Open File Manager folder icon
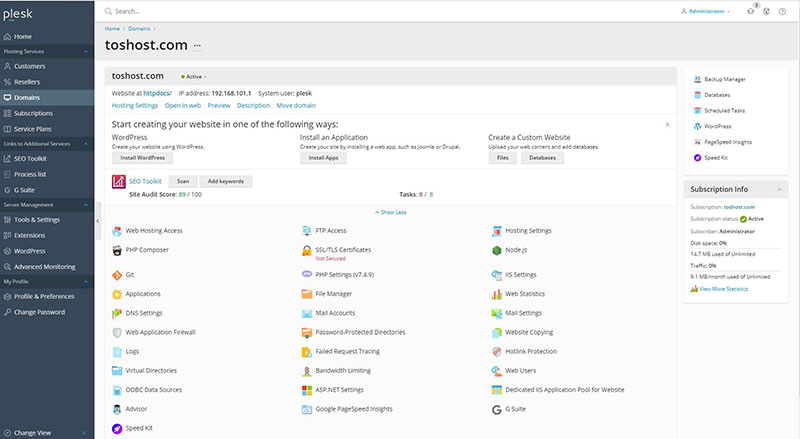The height and width of the screenshot is (439, 800). pyautogui.click(x=307, y=294)
